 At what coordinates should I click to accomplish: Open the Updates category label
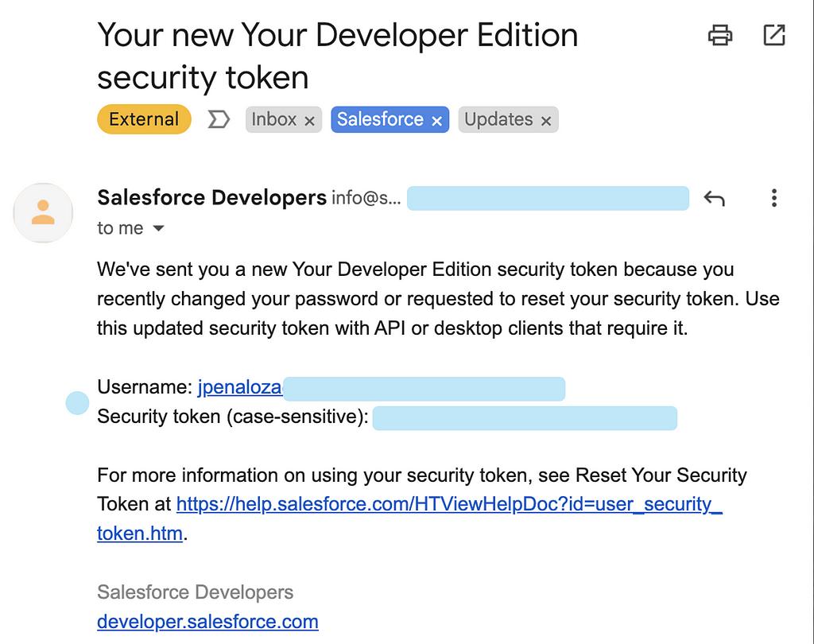pyautogui.click(x=498, y=119)
